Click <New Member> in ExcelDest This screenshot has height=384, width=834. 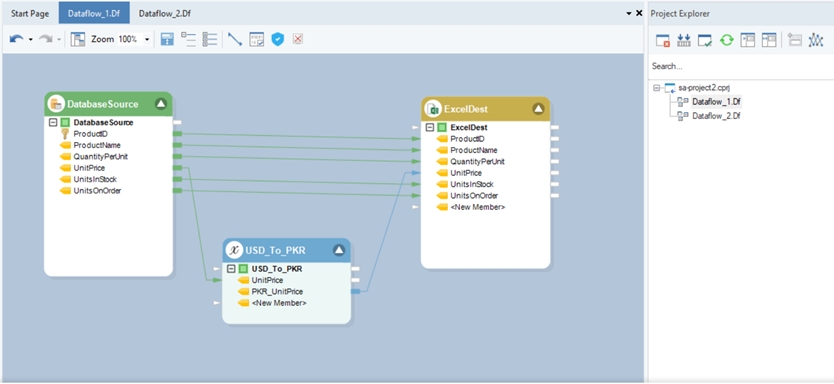[478, 207]
